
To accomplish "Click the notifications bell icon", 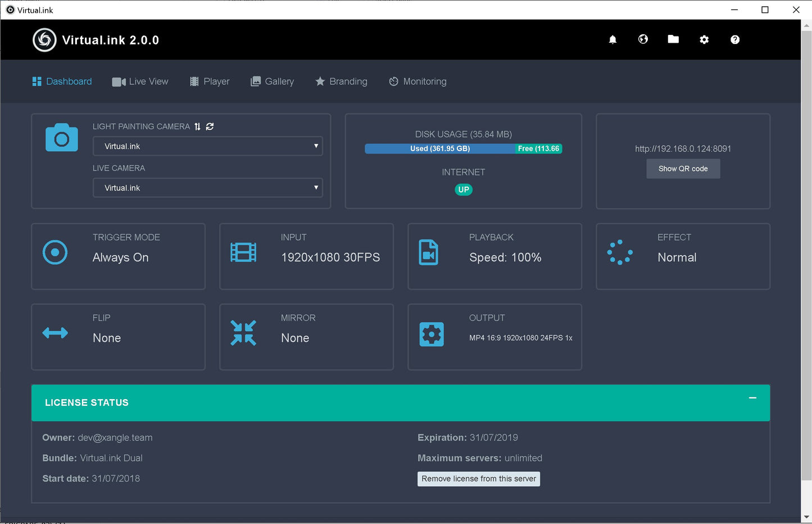I will click(x=613, y=39).
